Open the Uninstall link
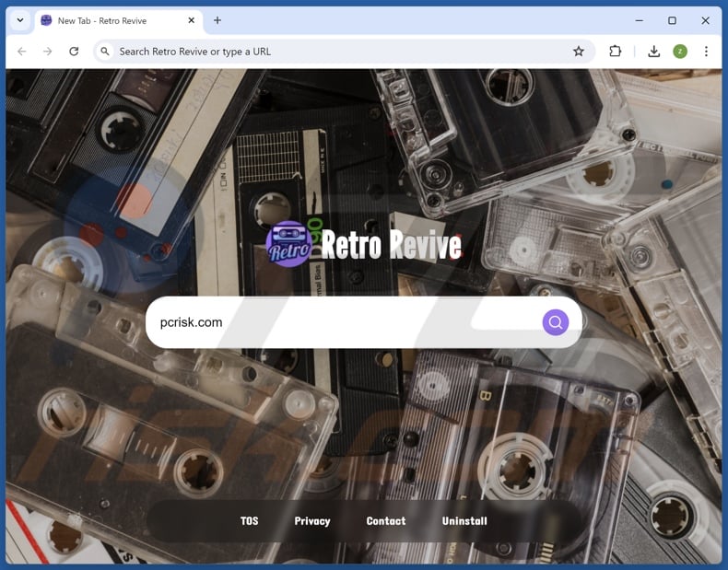 [x=464, y=521]
